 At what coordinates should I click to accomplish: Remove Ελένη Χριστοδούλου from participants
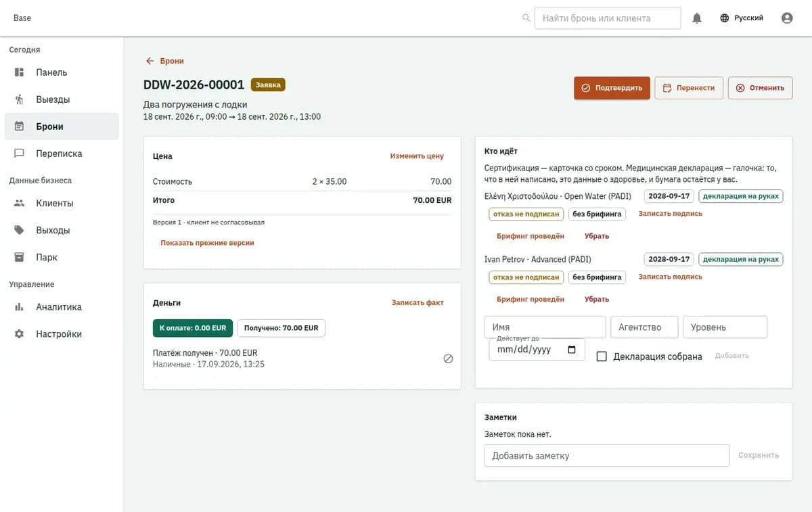pyautogui.click(x=597, y=236)
